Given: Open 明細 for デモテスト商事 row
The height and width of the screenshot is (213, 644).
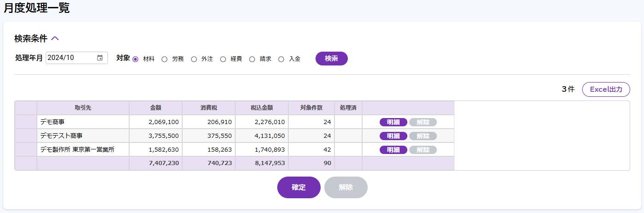Looking at the screenshot, I should point(394,136).
